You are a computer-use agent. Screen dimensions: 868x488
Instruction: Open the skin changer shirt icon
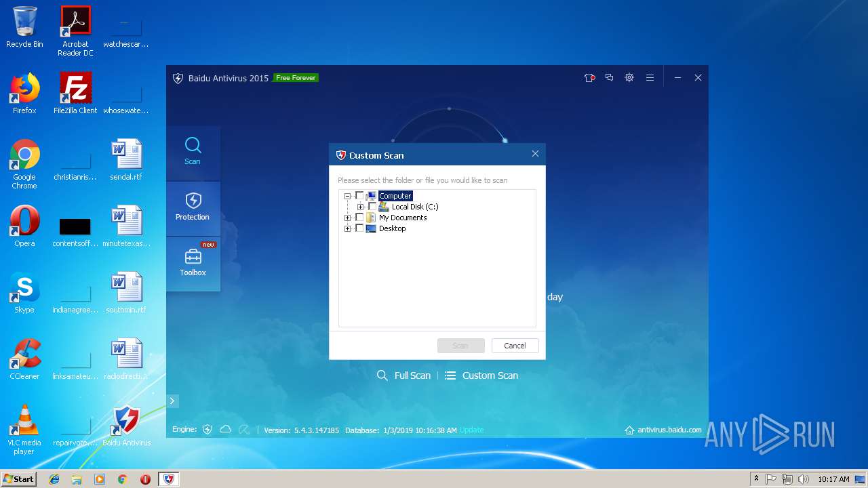pyautogui.click(x=589, y=78)
